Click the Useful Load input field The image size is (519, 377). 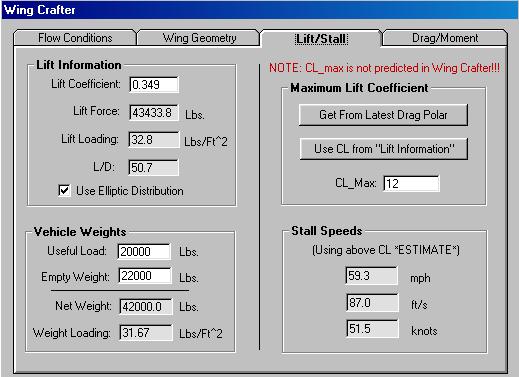144,251
